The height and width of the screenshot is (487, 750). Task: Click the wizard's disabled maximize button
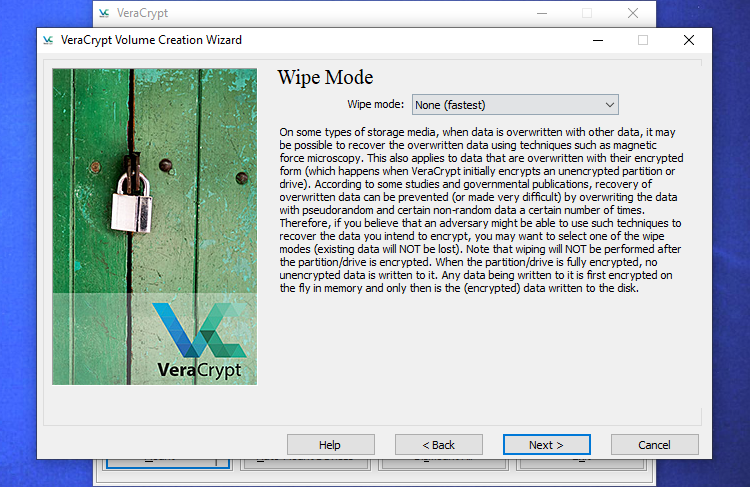[643, 40]
